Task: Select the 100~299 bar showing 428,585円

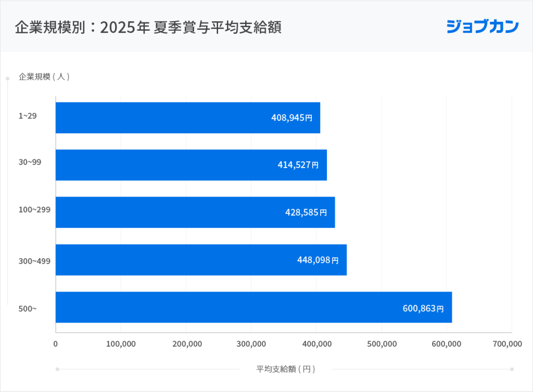Action: click(x=196, y=212)
